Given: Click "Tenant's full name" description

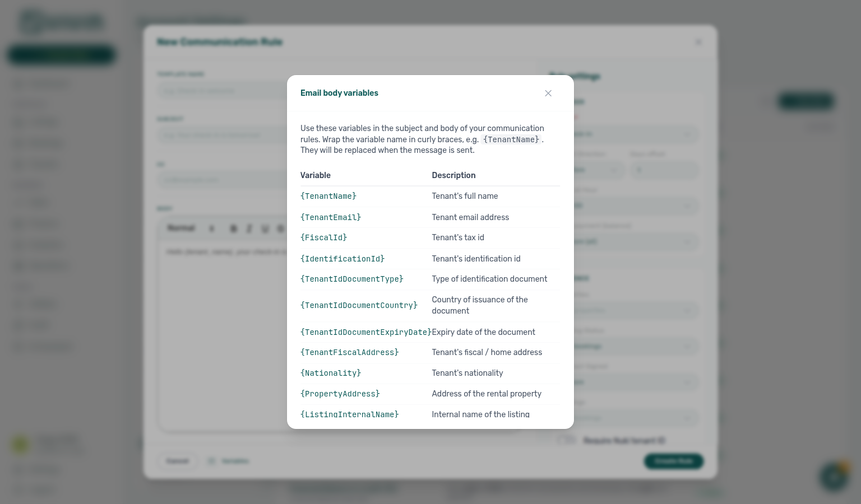Looking at the screenshot, I should pyautogui.click(x=465, y=196).
